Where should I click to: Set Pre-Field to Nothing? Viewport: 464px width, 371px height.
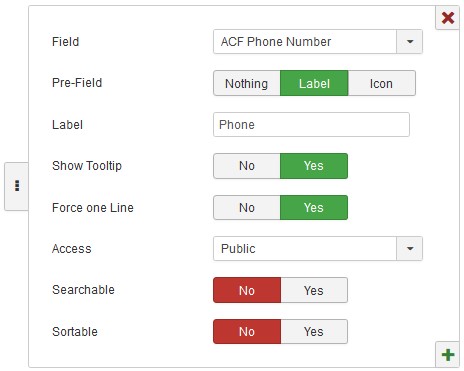point(247,83)
